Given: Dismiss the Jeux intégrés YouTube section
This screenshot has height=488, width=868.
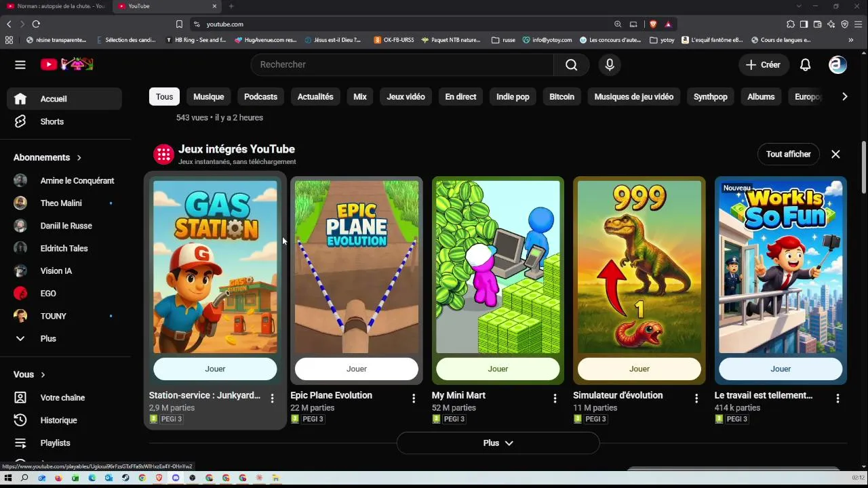Looking at the screenshot, I should (x=835, y=154).
